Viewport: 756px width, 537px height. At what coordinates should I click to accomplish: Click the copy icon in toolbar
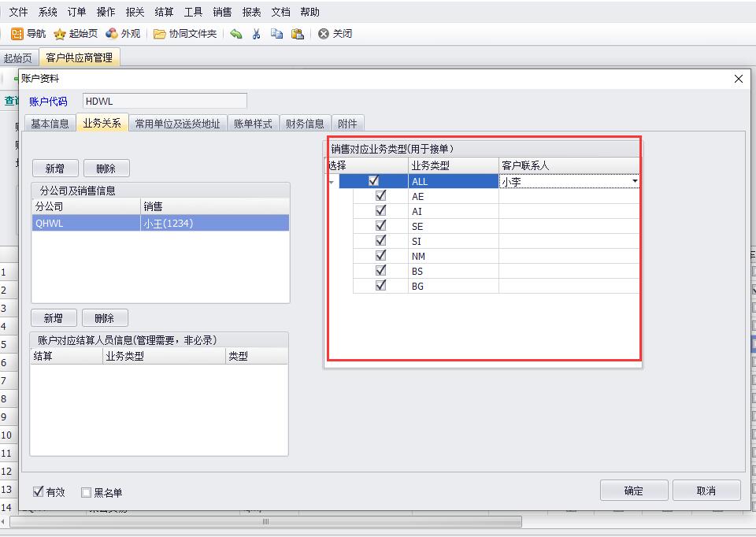[276, 34]
